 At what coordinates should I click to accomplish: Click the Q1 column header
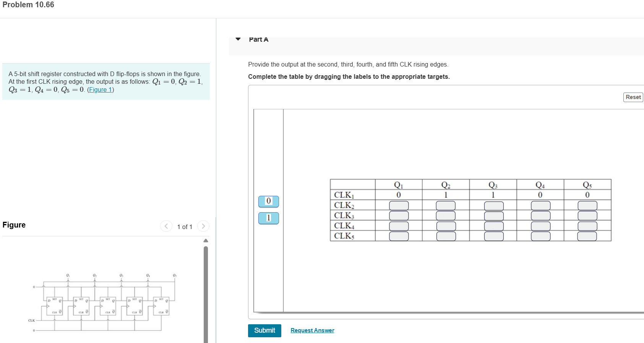pyautogui.click(x=398, y=185)
